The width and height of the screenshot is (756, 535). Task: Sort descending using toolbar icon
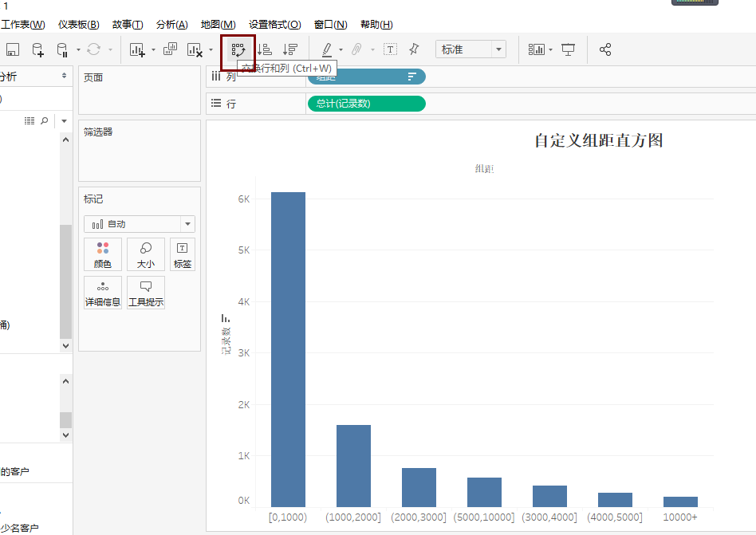pyautogui.click(x=290, y=49)
